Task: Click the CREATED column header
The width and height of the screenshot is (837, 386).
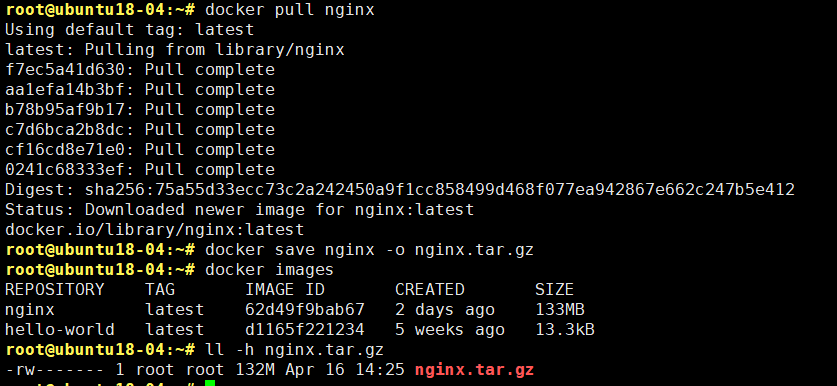Action: [430, 289]
